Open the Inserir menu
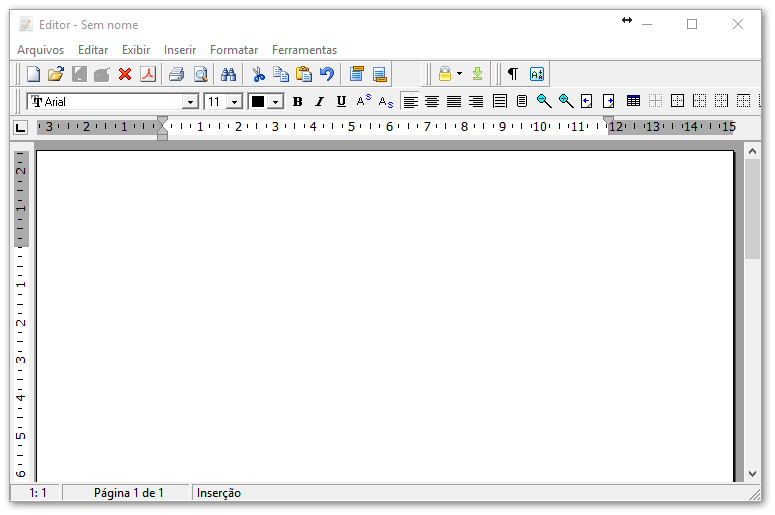This screenshot has height=515, width=775. click(x=180, y=50)
